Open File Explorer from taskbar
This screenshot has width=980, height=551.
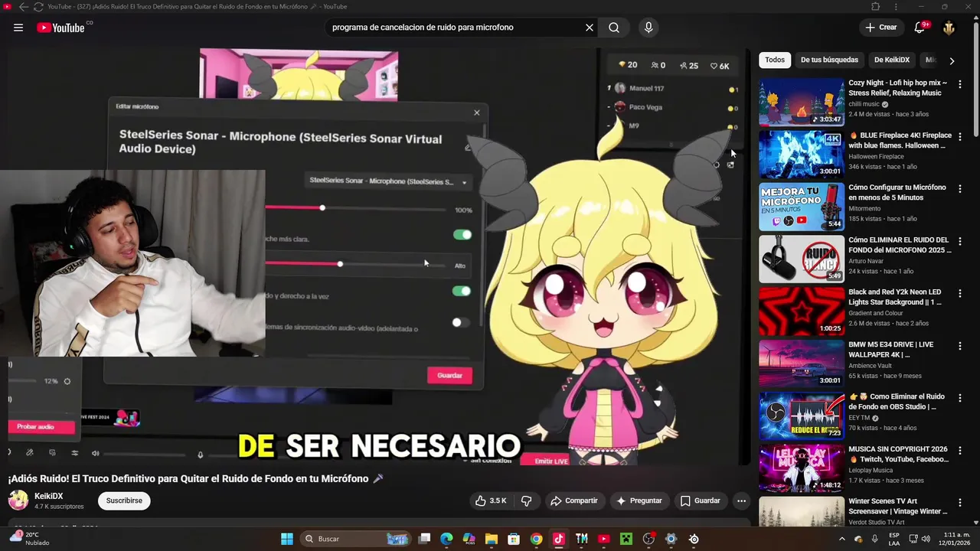(491, 539)
